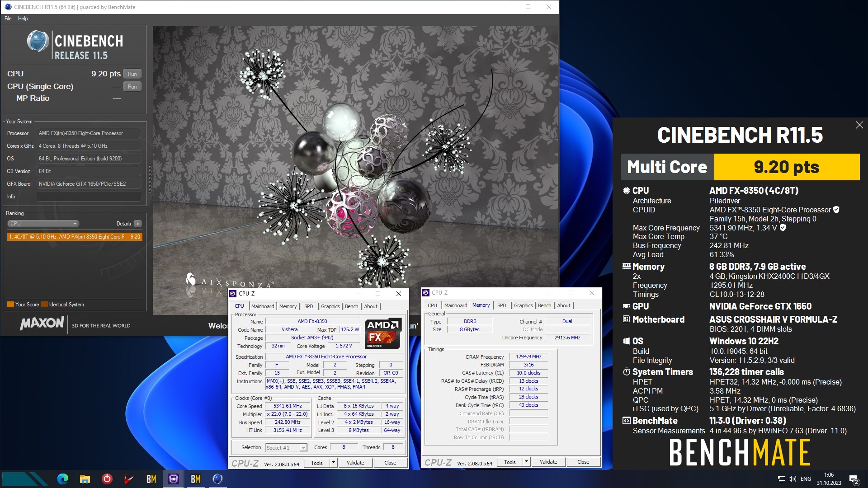Click the CPU chip icon in BenchMate
The height and width of the screenshot is (488, 868).
(x=626, y=191)
